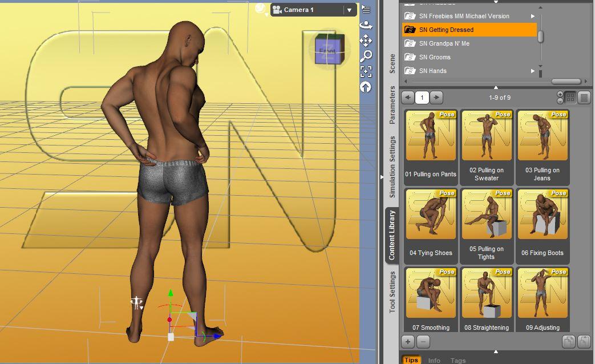Select the Content Library pane tab

(392, 235)
